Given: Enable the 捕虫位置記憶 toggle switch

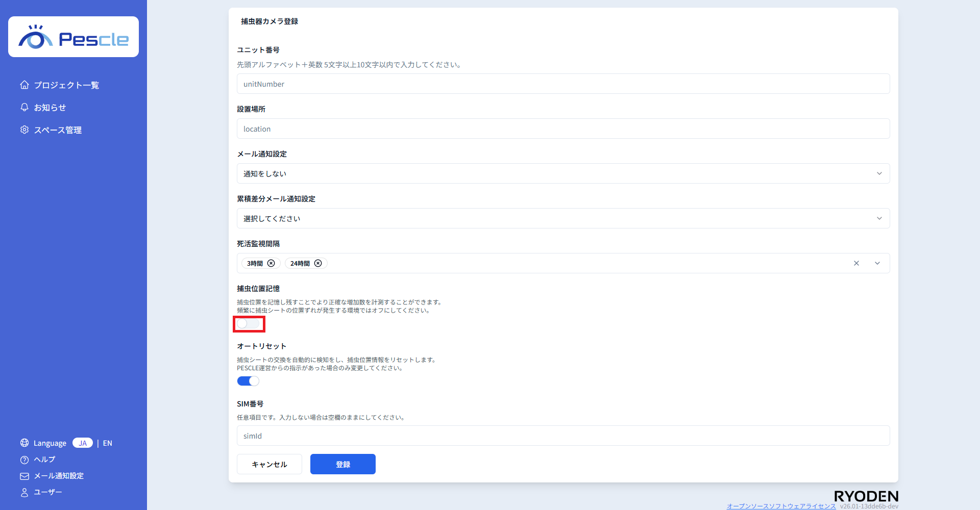Looking at the screenshot, I should [x=248, y=324].
